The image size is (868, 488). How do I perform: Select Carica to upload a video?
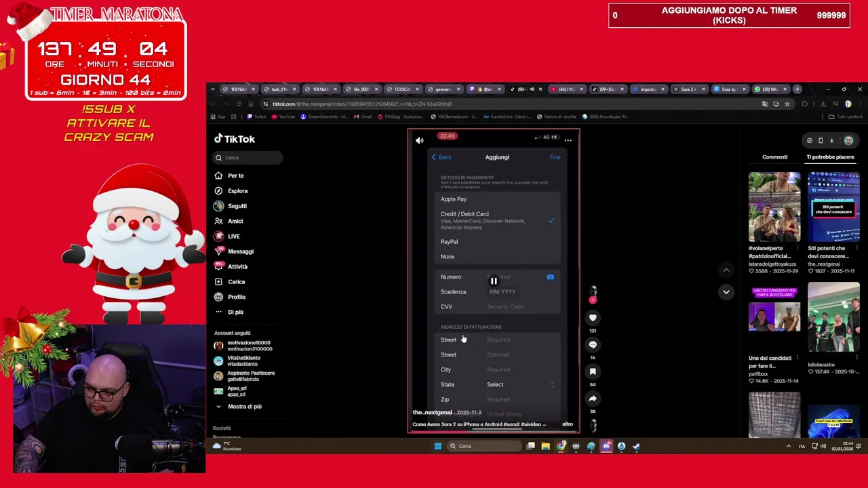click(x=230, y=281)
